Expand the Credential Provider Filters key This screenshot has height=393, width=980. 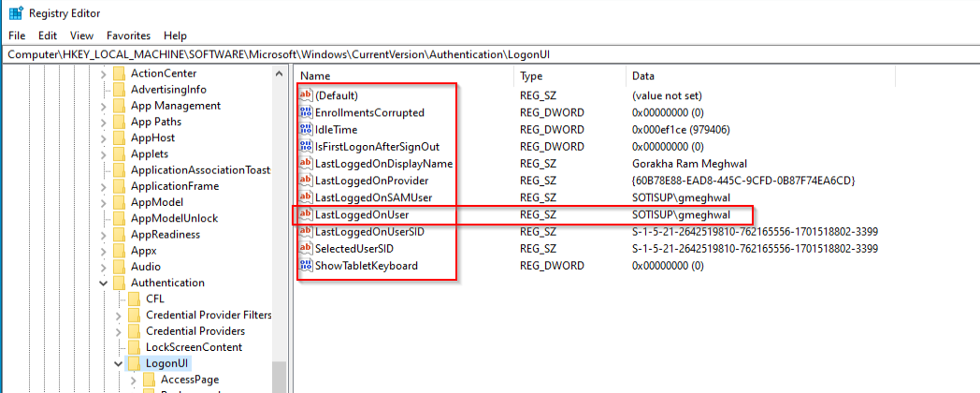(x=119, y=314)
